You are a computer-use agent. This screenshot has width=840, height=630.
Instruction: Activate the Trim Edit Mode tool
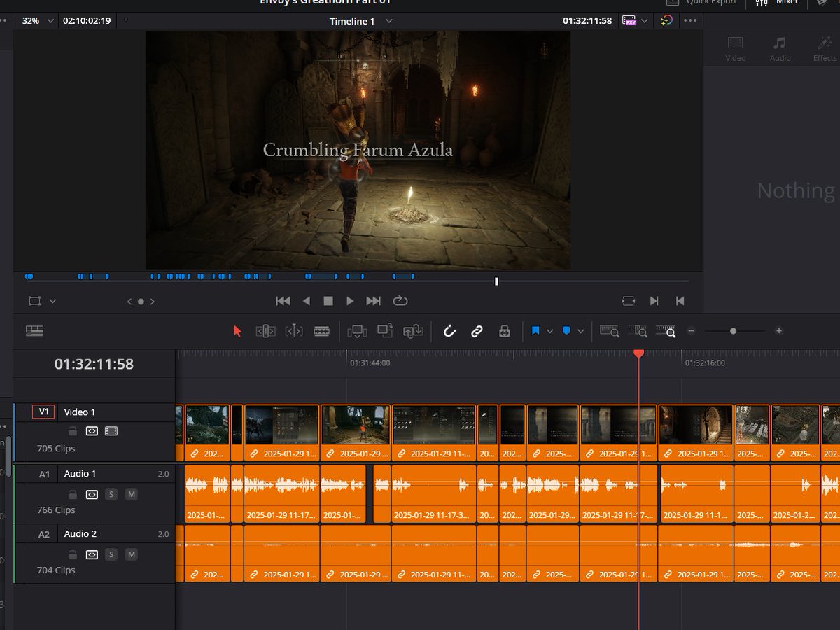click(265, 331)
